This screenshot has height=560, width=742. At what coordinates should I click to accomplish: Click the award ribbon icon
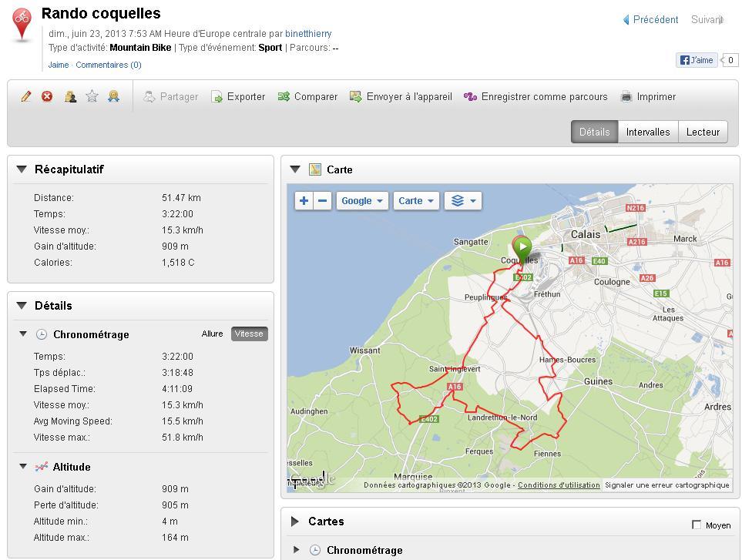click(x=113, y=96)
